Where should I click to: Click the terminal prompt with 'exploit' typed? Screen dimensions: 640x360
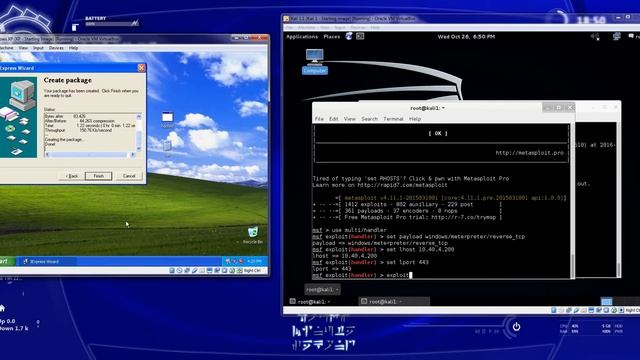click(x=362, y=276)
